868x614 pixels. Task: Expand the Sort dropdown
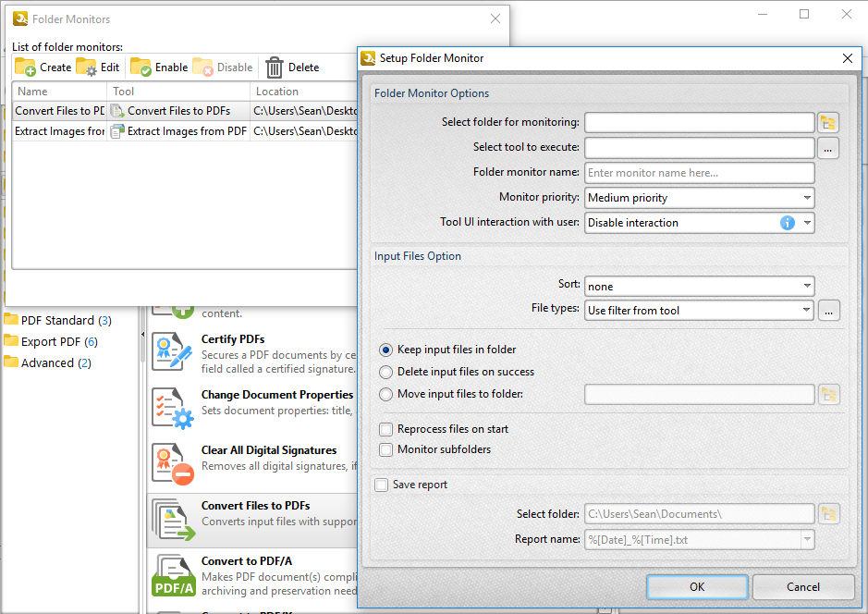699,287
